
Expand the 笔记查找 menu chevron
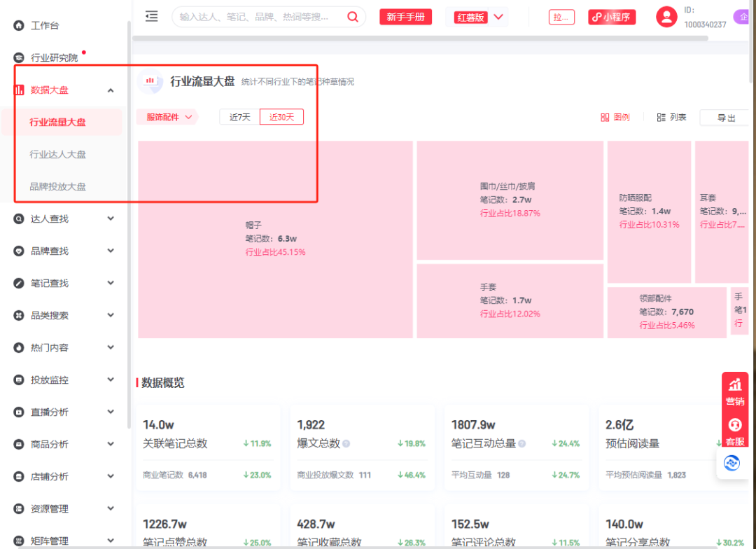pyautogui.click(x=111, y=283)
